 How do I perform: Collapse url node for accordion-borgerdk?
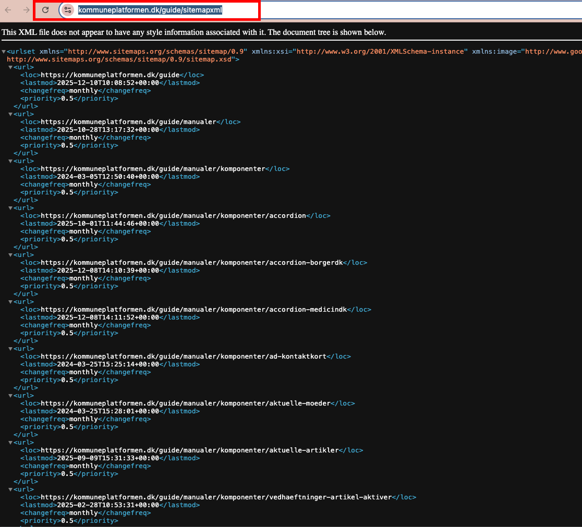(x=10, y=255)
